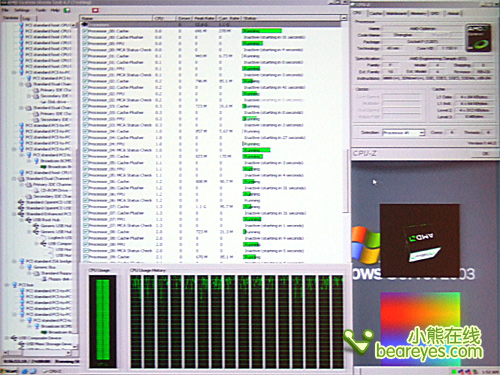Select the Devices tab
The height and width of the screenshot is (375, 500).
(x=10, y=18)
